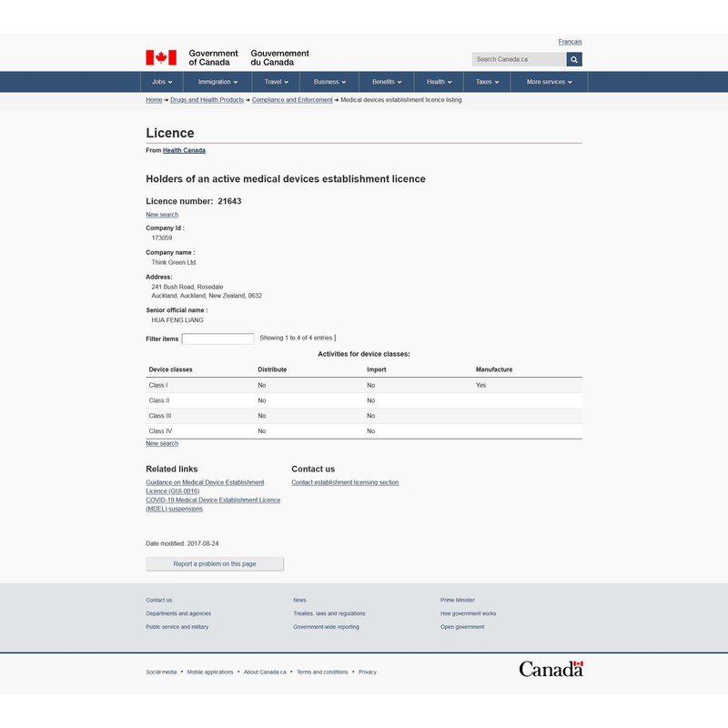Viewport: 728px width, 728px height.
Task: Open Compliance and Enforcement breadcrumb
Action: click(292, 100)
